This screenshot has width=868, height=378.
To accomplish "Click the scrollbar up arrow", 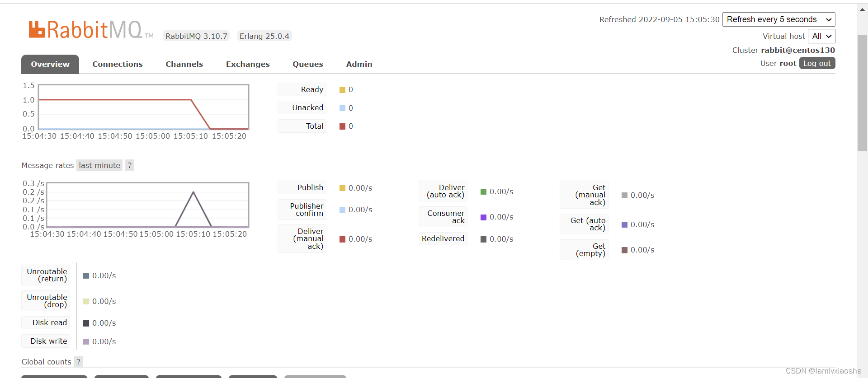I will pyautogui.click(x=862, y=9).
